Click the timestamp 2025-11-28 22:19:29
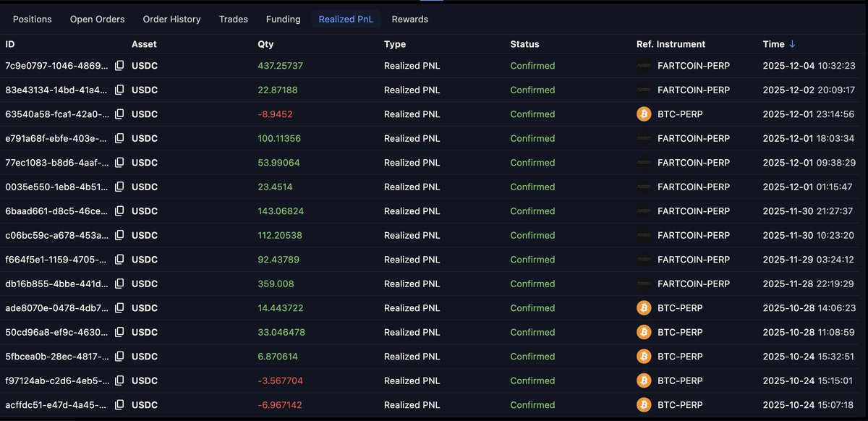Screen dimensions: 868x421 809,284
